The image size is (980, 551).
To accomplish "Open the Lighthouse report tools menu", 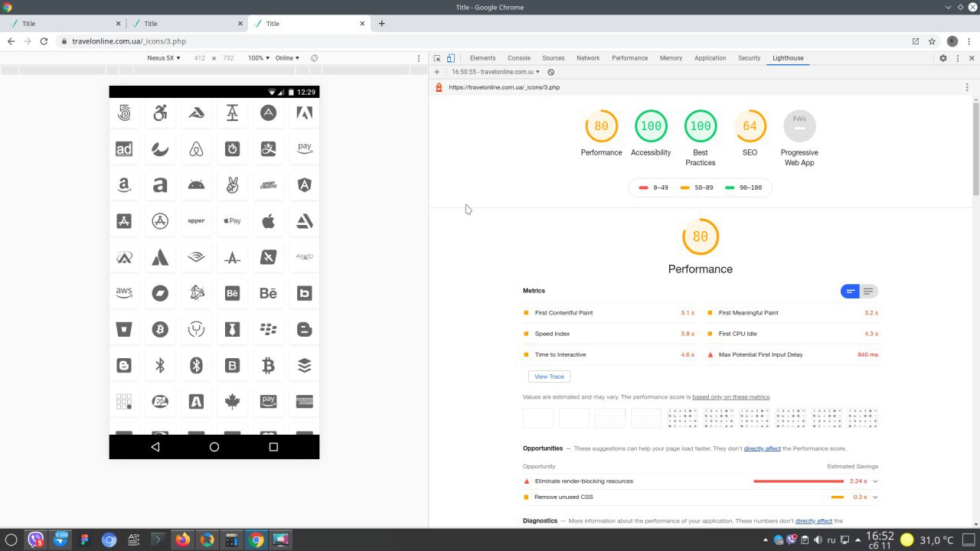I will pyautogui.click(x=967, y=87).
